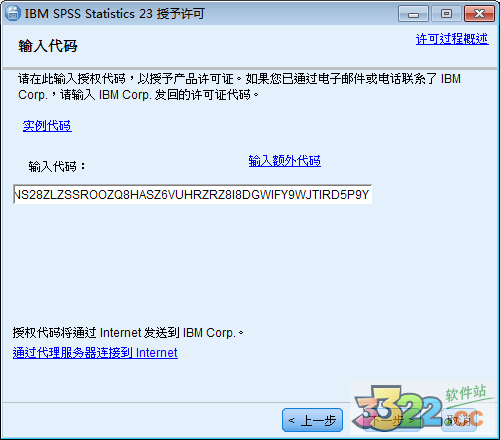Click the 输入代码: field label
Screen dimensions: 500x440
click(57, 166)
